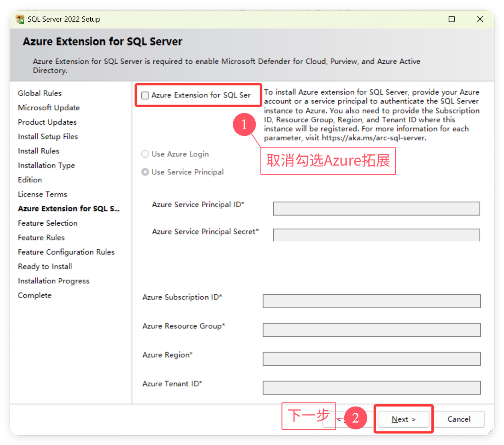504x445 pixels.
Task: Uncheck Azure Extension for SQL Server checkbox
Action: pyautogui.click(x=145, y=95)
